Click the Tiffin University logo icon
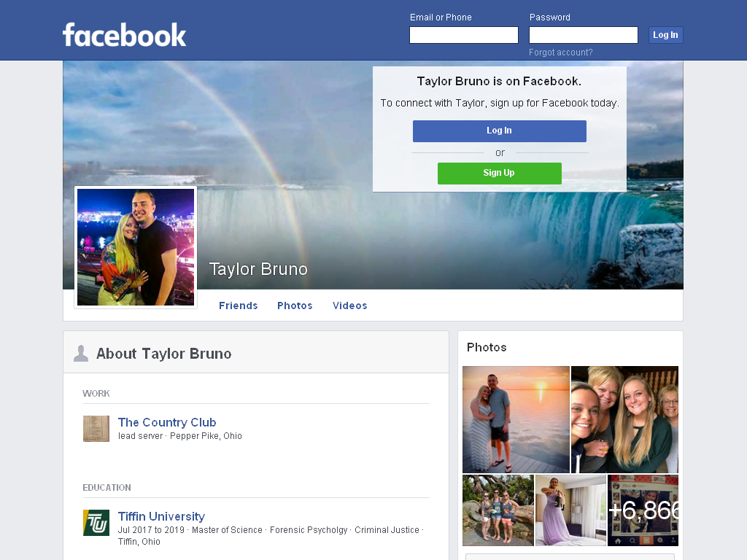The height and width of the screenshot is (560, 747). (x=96, y=523)
